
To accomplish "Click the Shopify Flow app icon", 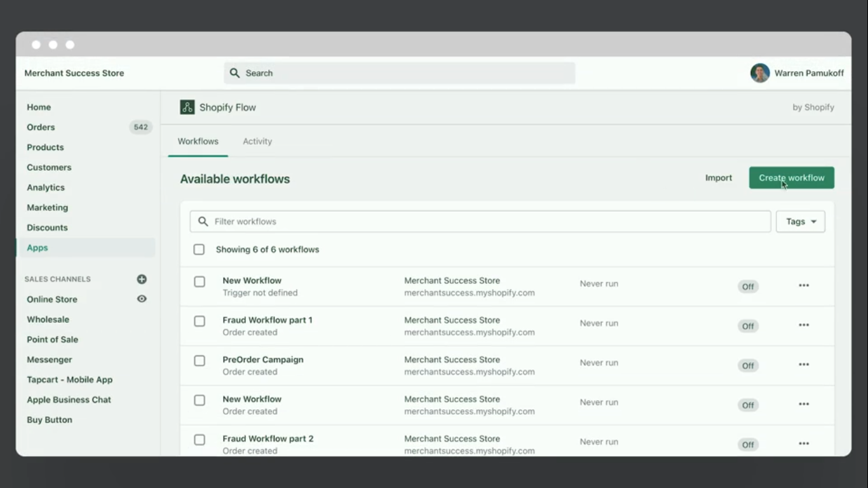I will click(187, 107).
